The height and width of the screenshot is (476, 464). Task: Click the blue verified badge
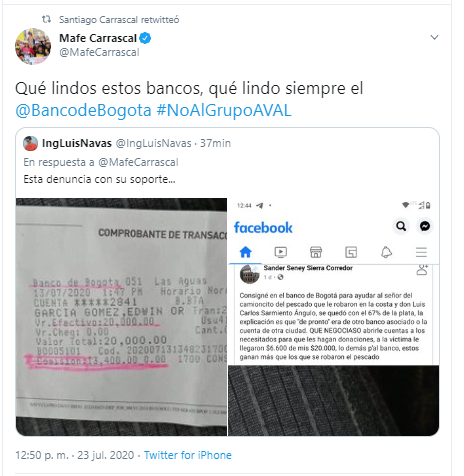145,38
